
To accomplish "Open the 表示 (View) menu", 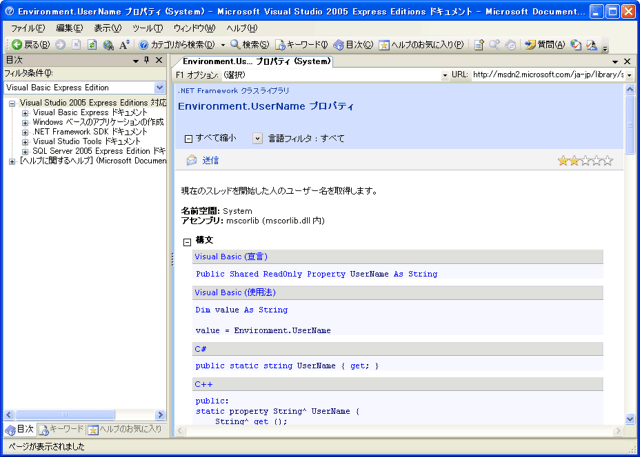I will 108,28.
